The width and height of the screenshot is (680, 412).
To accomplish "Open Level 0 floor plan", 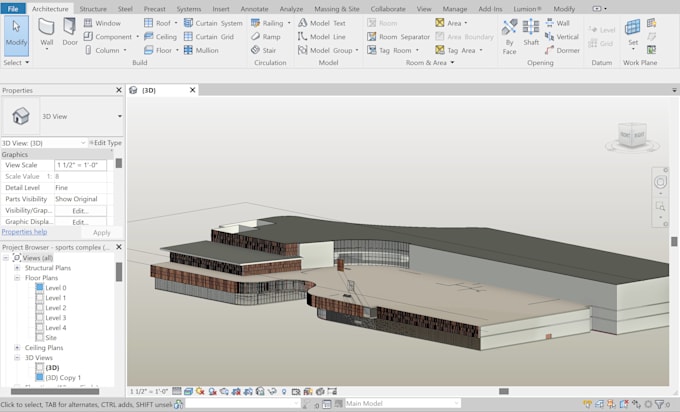I will (x=56, y=288).
